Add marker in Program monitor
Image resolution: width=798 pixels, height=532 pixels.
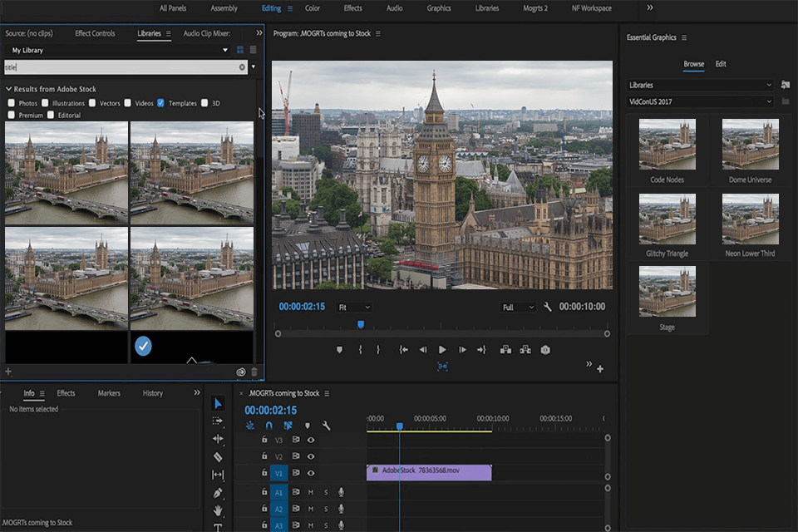pos(339,350)
